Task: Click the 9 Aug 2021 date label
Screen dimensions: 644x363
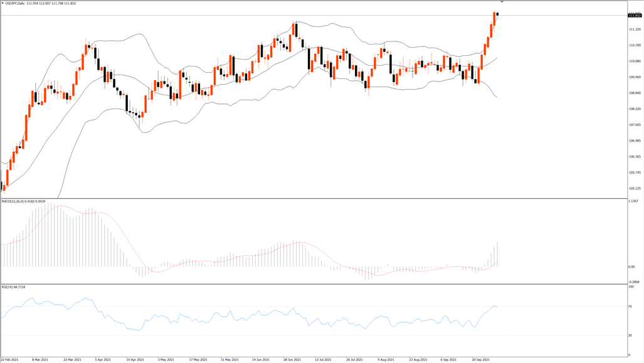Action: pos(386,360)
